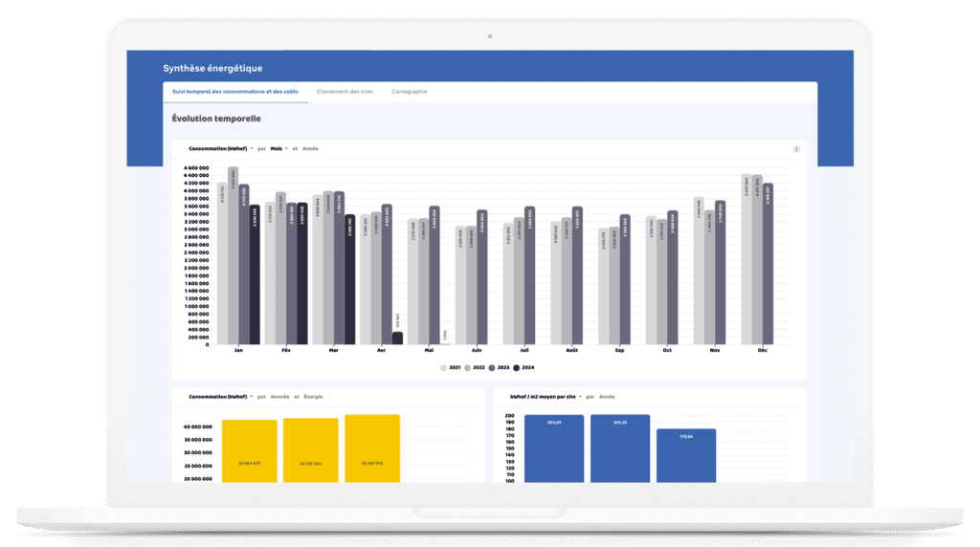This screenshot has width=980, height=547.
Task: Toggle the 2024 series legend entry
Action: (523, 367)
